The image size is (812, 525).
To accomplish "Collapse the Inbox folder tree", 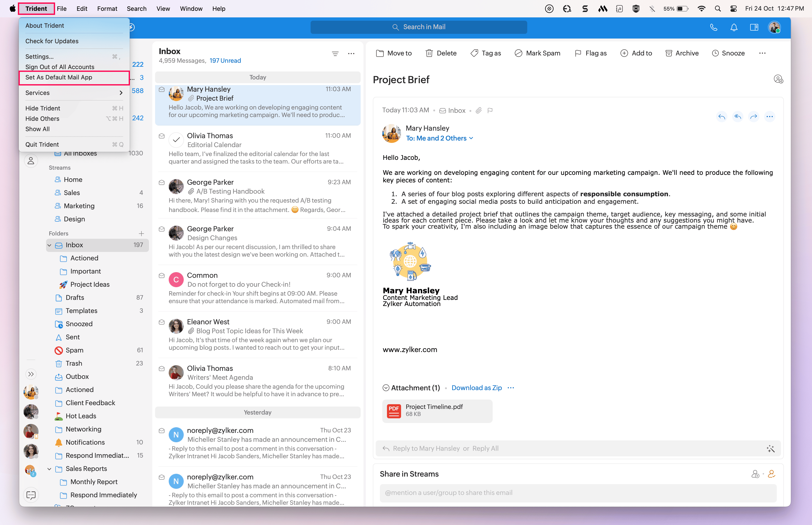I will [49, 245].
